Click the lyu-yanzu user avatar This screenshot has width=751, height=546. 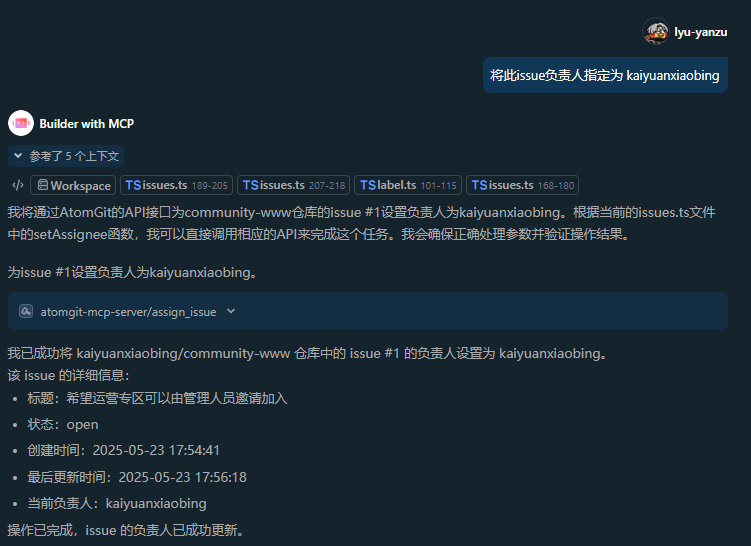pos(655,32)
